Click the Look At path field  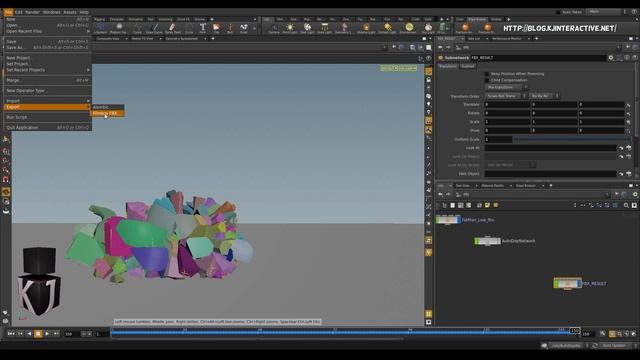coord(550,148)
